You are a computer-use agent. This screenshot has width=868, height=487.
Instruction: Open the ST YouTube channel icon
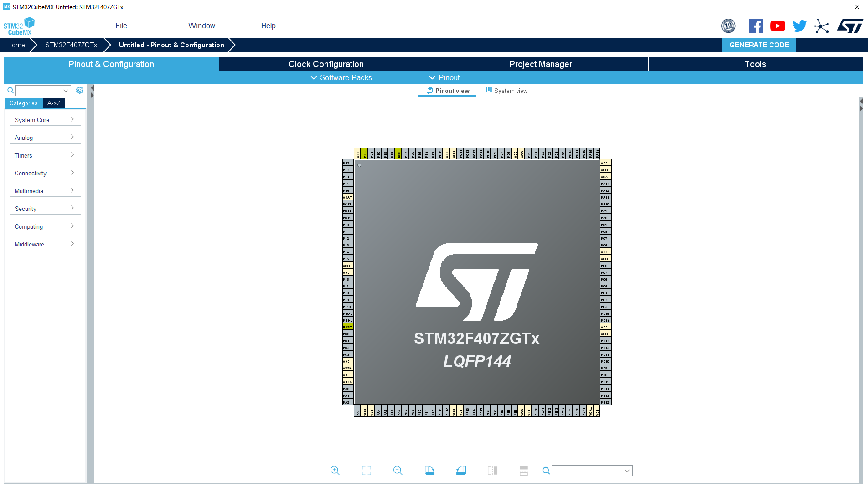pos(778,26)
